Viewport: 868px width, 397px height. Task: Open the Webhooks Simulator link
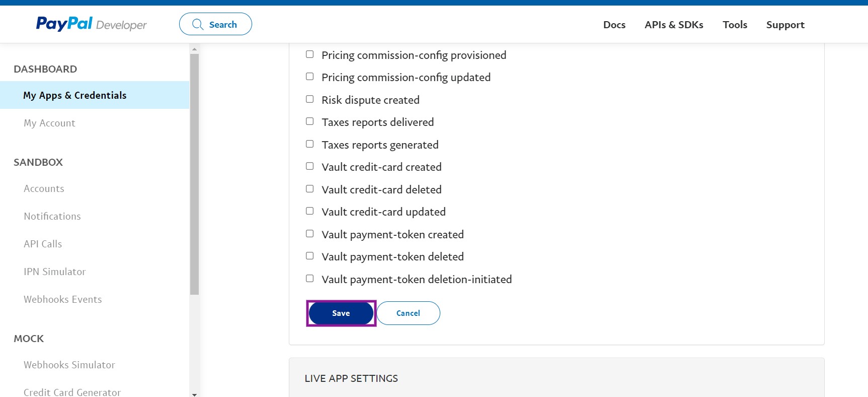coord(69,365)
